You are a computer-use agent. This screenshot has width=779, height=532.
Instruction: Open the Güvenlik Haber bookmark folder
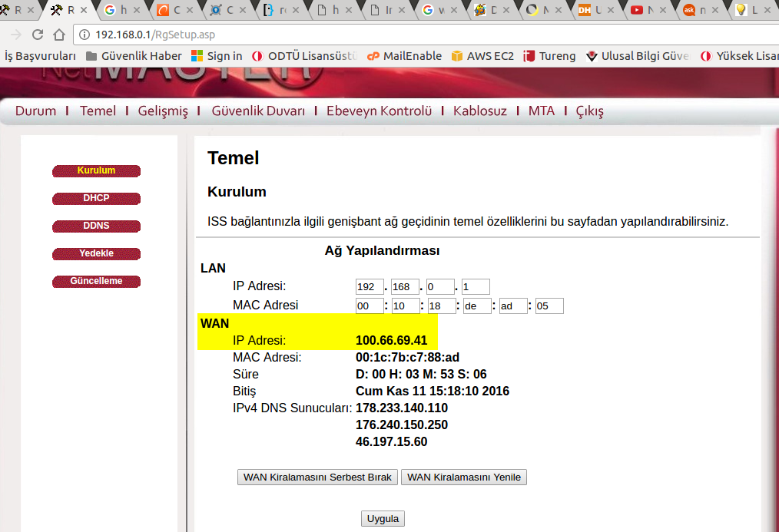[134, 56]
